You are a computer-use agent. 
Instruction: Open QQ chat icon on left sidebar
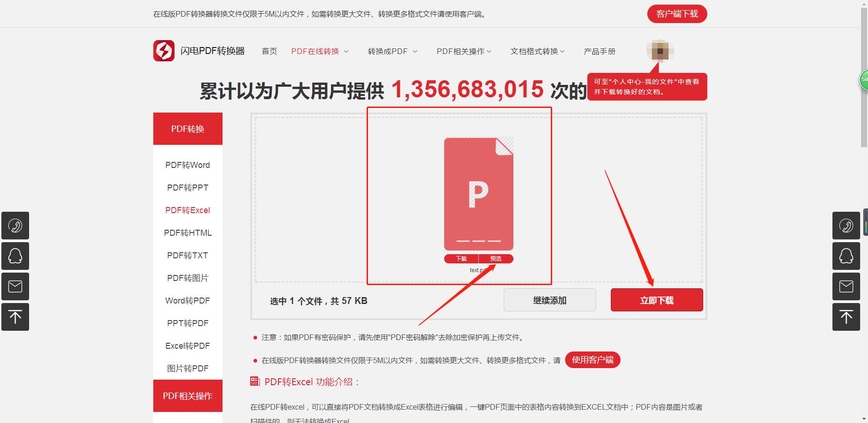15,256
